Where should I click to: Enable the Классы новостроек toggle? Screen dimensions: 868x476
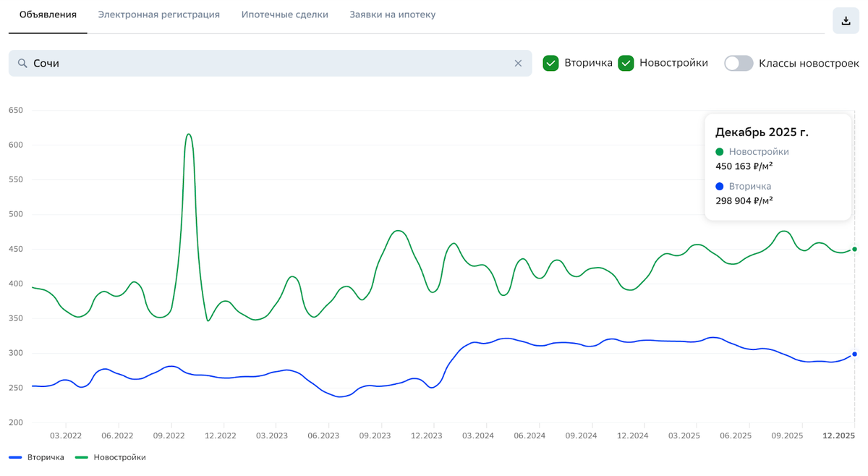(x=739, y=63)
